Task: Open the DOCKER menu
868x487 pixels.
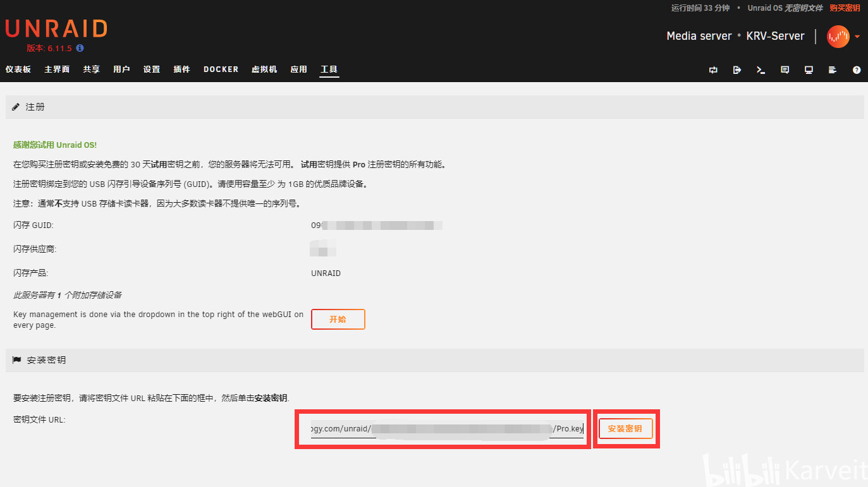Action: (221, 69)
